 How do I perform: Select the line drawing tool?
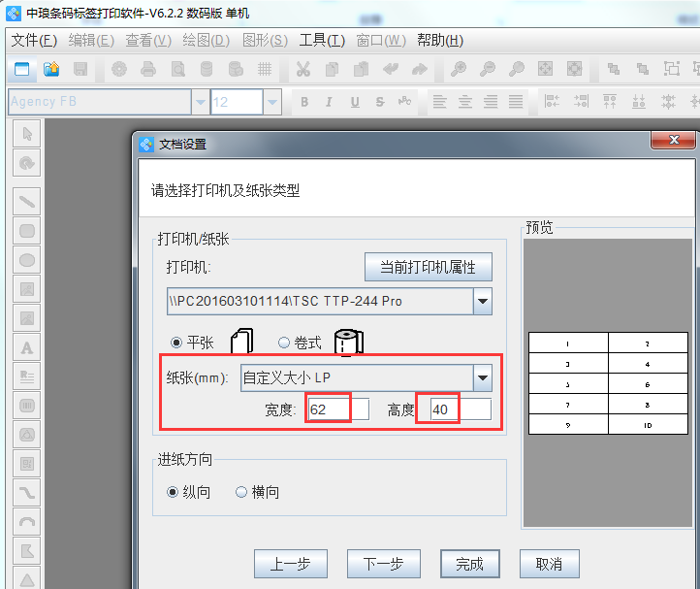pos(28,202)
